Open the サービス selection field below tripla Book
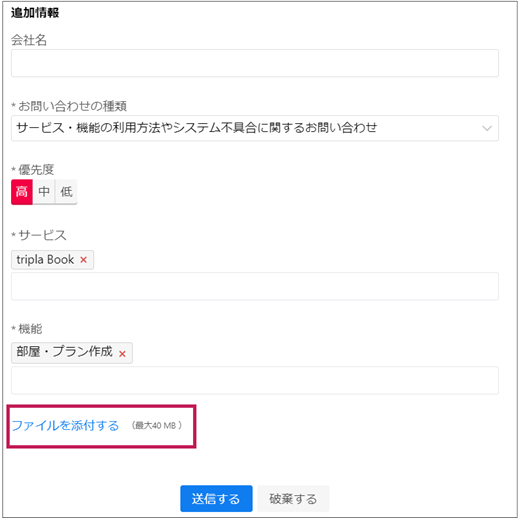Screen dimensions: 523x520 tap(255, 286)
